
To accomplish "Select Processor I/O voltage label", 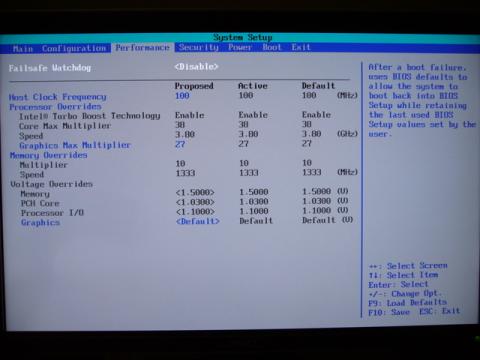I will tap(52, 213).
